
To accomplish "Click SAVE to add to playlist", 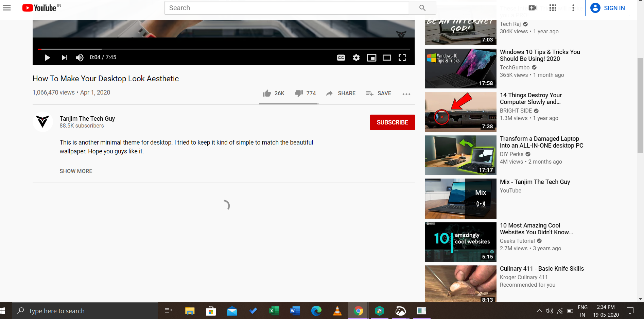I will pyautogui.click(x=379, y=94).
